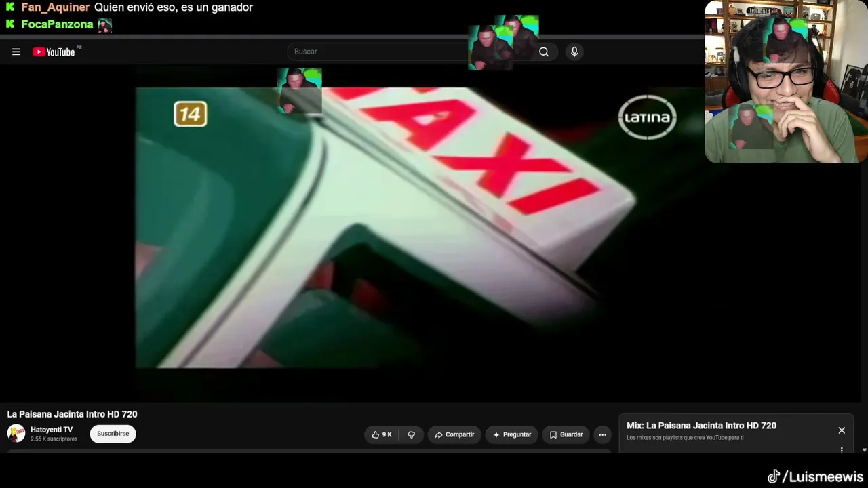This screenshot has height=488, width=868.
Task: Close the Mix playlist panel
Action: click(842, 430)
